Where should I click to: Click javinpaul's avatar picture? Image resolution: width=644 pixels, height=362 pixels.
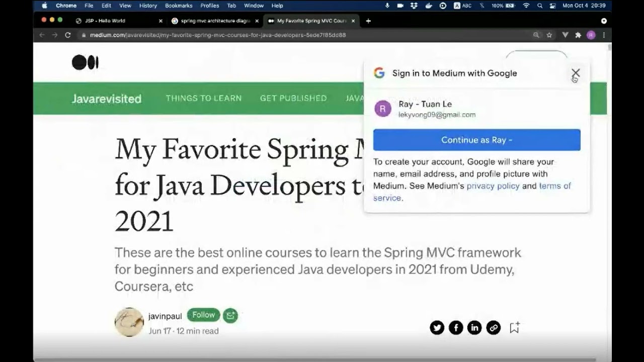[x=129, y=322]
